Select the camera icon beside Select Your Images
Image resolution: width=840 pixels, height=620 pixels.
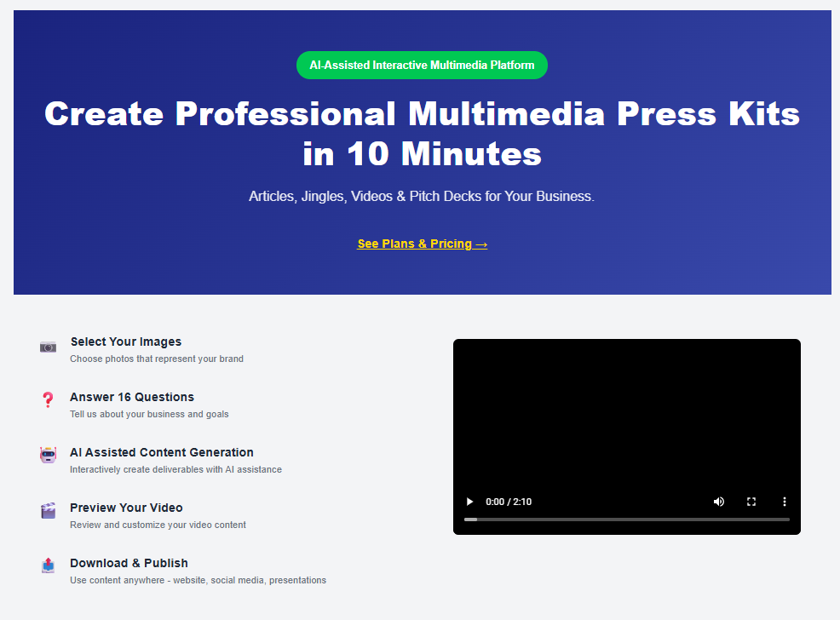(x=49, y=347)
